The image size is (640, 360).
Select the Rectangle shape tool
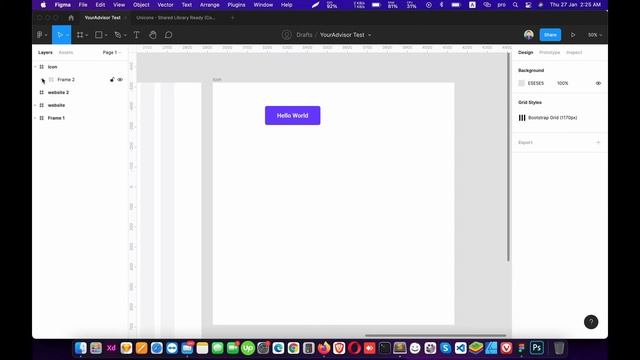pos(98,35)
